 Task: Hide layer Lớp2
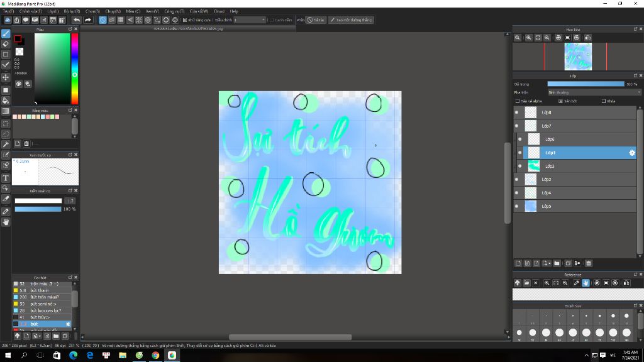click(517, 179)
